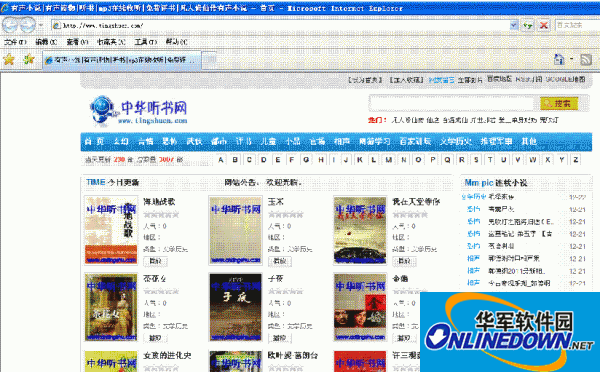Click the 海地战歌 book title text
This screenshot has height=372, width=600.
(159, 202)
